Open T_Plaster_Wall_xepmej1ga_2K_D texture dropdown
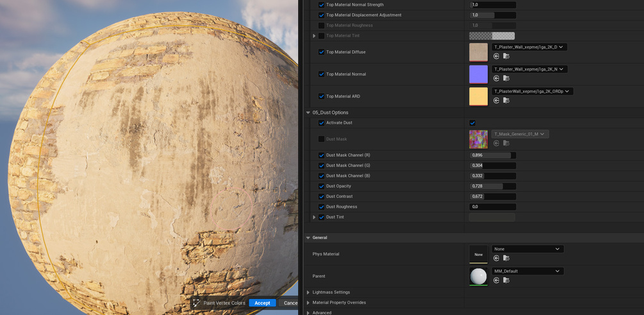Image resolution: width=644 pixels, height=315 pixels. coord(529,47)
